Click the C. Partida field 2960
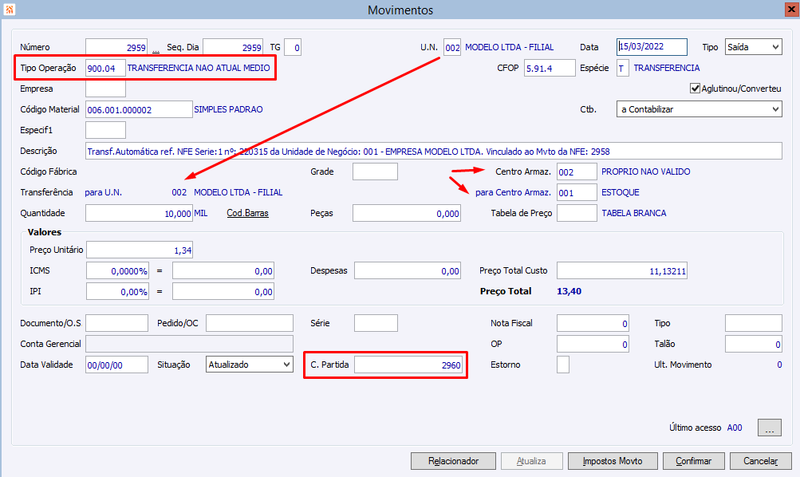Image resolution: width=800 pixels, height=477 pixels. pos(408,365)
